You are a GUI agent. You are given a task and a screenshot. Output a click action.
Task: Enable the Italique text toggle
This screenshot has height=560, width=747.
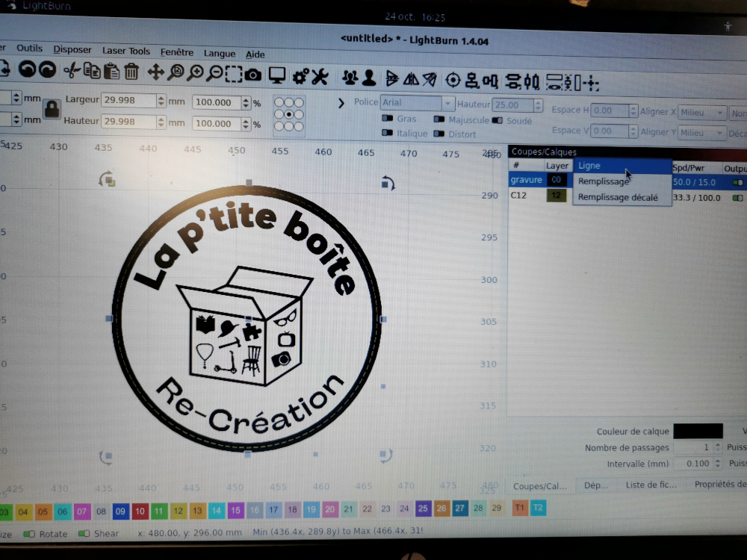point(388,133)
